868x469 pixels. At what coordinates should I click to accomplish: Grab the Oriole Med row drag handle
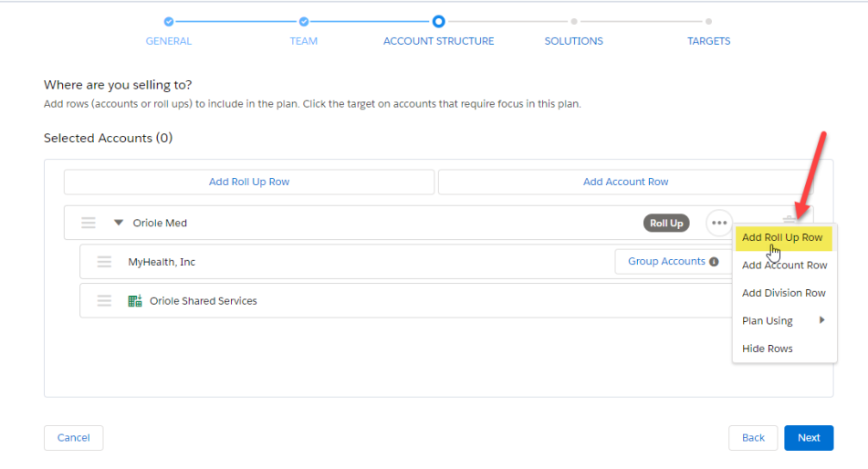tap(89, 223)
